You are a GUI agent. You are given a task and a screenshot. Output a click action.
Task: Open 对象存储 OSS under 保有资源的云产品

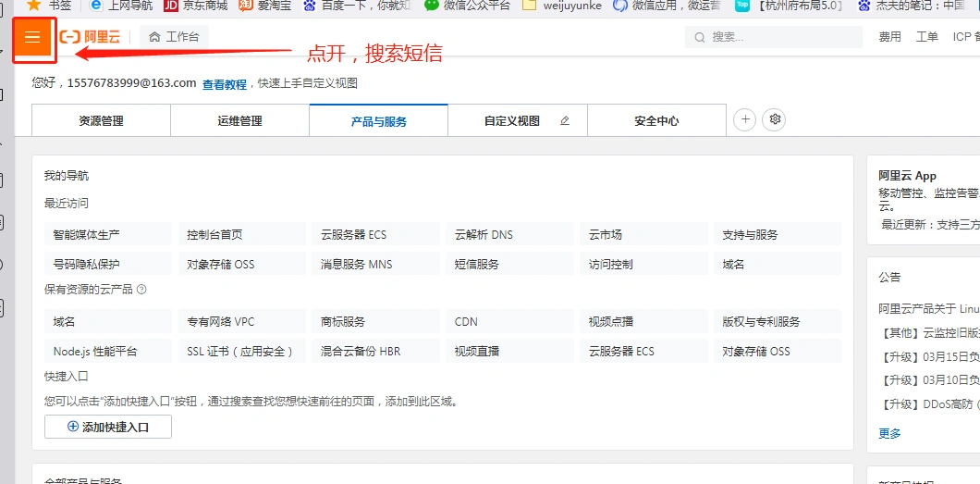click(778, 351)
